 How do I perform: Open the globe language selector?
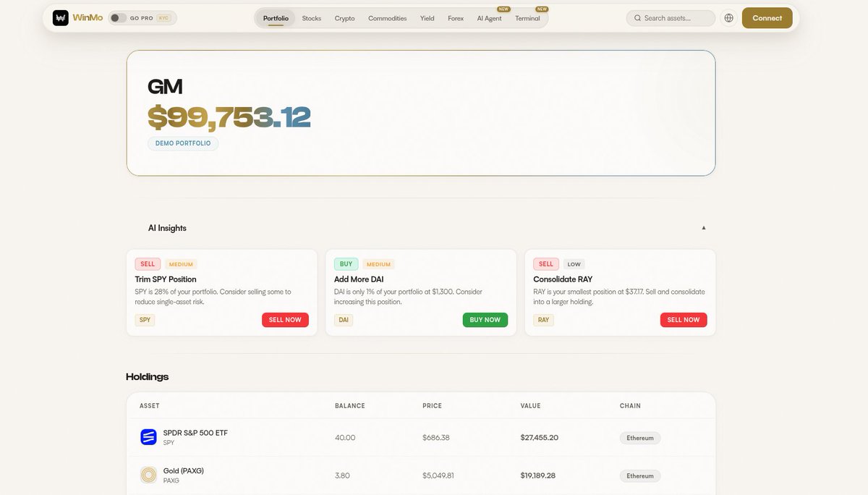pos(728,18)
